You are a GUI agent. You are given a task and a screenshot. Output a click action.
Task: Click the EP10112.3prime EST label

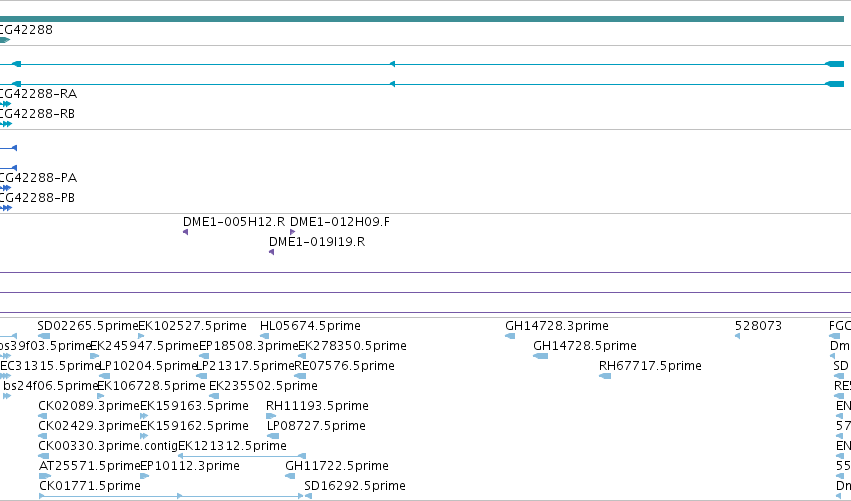pyautogui.click(x=190, y=466)
